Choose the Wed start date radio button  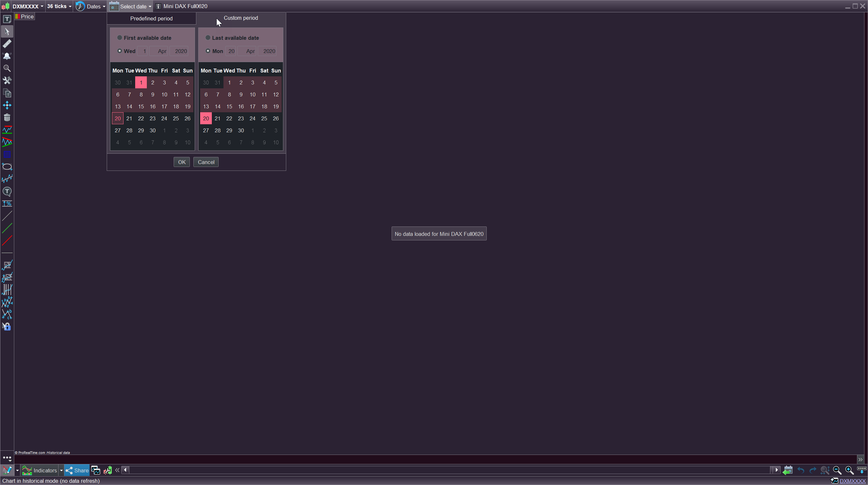120,51
